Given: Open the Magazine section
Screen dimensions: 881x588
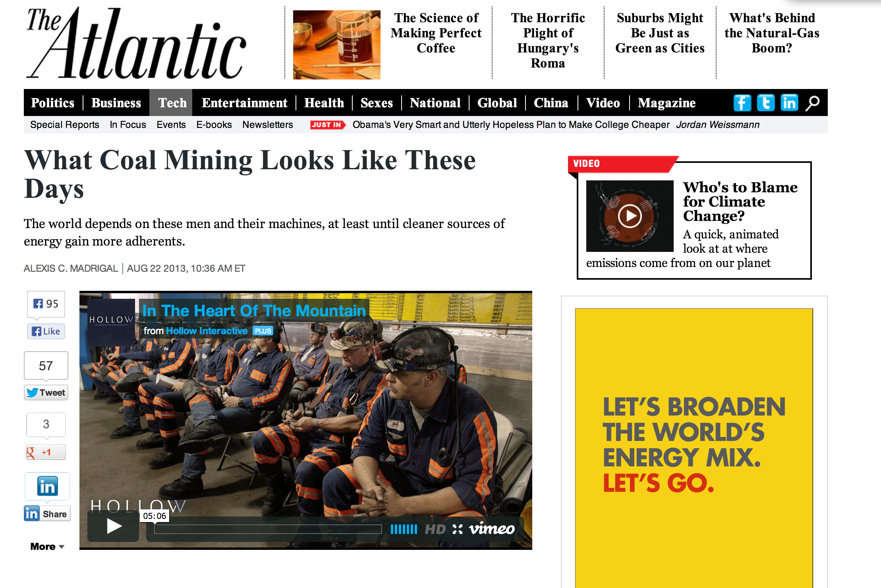Looking at the screenshot, I should click(667, 103).
